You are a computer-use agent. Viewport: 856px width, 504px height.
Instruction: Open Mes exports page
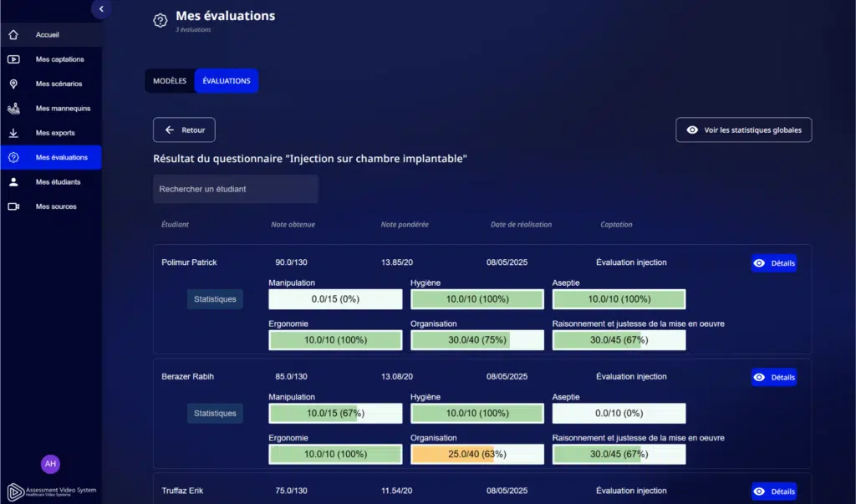(x=55, y=133)
